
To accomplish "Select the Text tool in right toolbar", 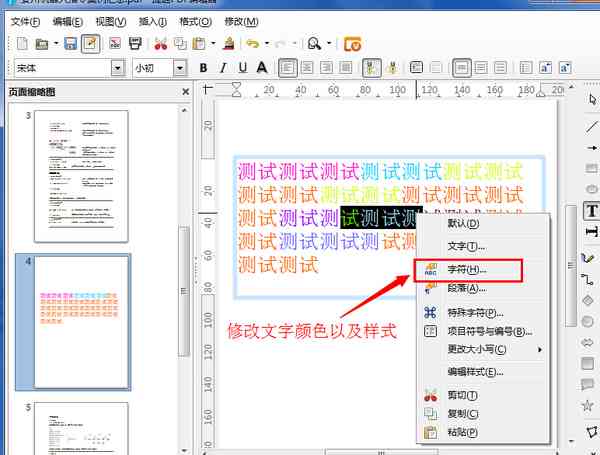I will (592, 211).
